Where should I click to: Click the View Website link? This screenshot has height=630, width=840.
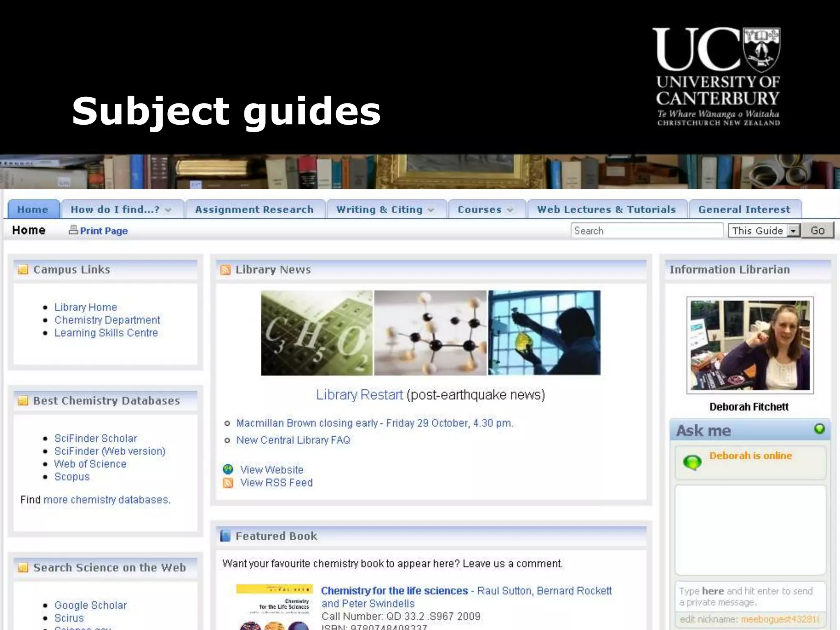[x=272, y=470]
